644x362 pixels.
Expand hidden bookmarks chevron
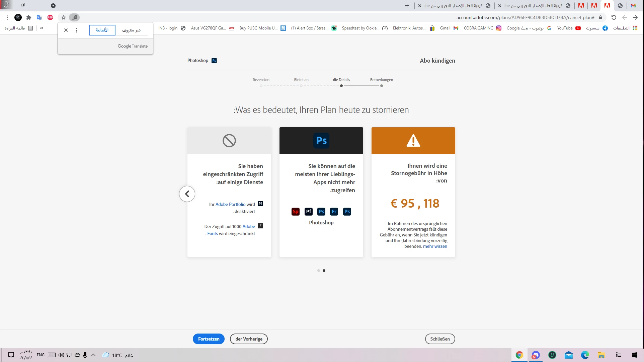[x=42, y=28]
